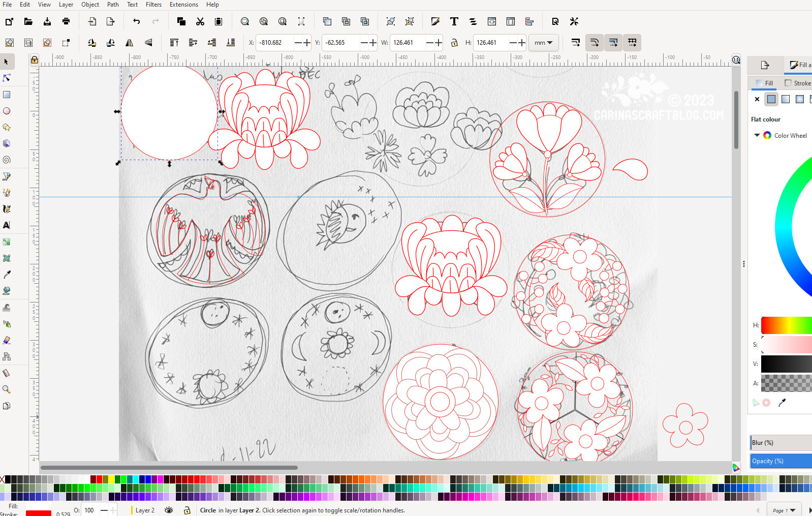The height and width of the screenshot is (516, 812).
Task: Select the Pen Bezier tool
Action: click(x=7, y=176)
